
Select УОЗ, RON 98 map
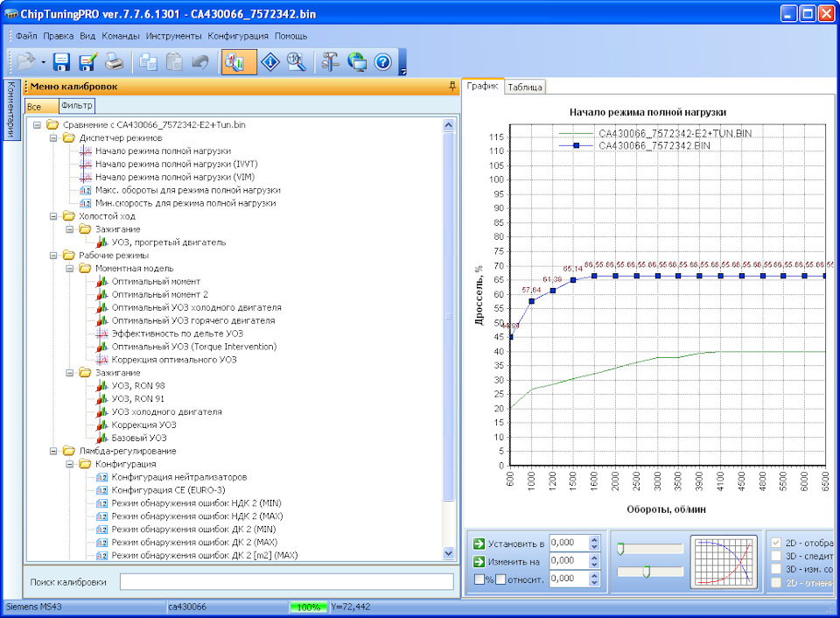138,385
